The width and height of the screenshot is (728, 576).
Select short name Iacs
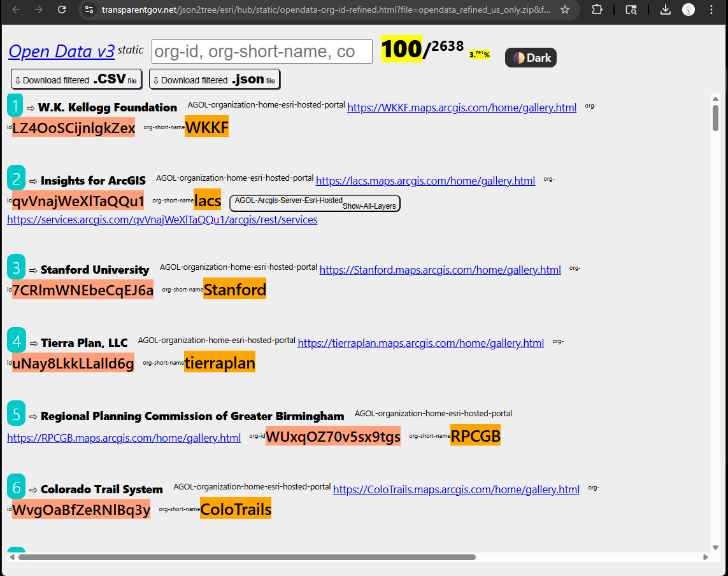[208, 200]
